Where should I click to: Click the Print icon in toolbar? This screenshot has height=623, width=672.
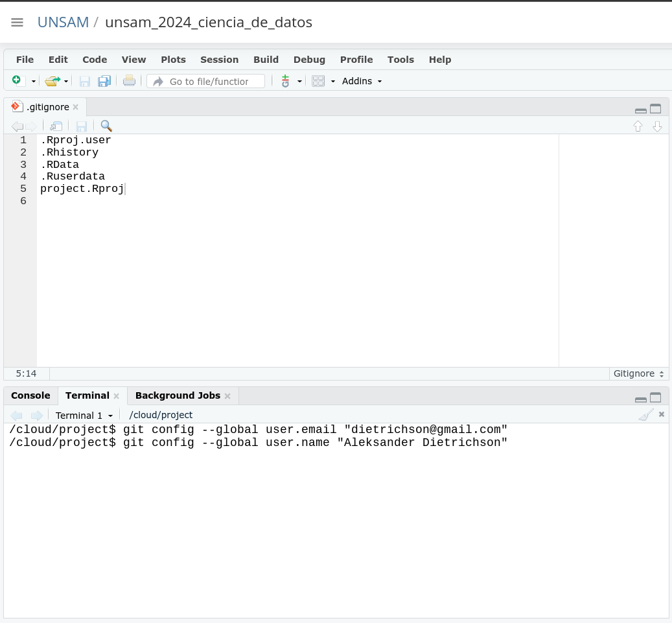(130, 81)
